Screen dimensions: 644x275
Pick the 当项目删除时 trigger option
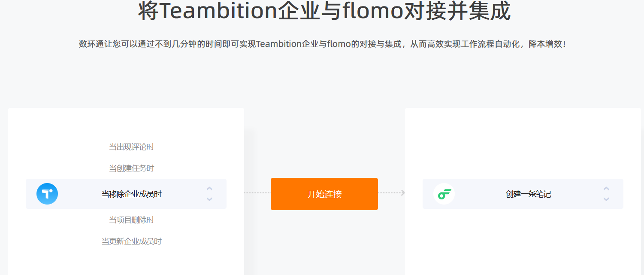click(131, 220)
